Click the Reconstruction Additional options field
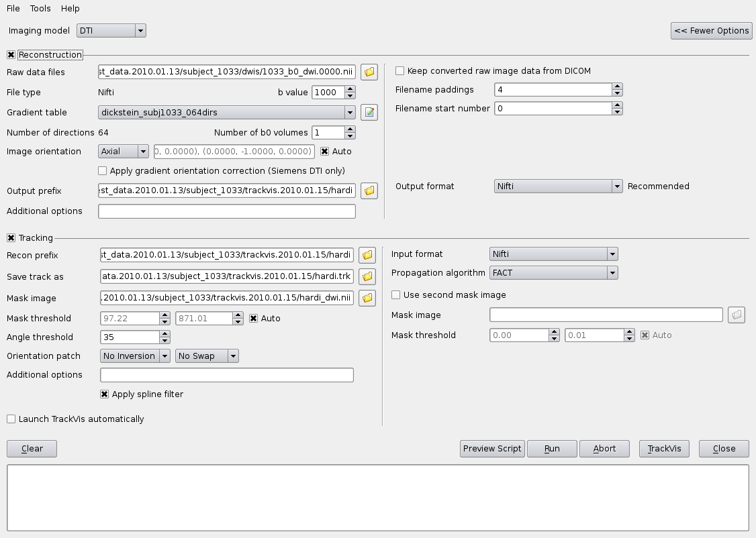 pyautogui.click(x=226, y=211)
